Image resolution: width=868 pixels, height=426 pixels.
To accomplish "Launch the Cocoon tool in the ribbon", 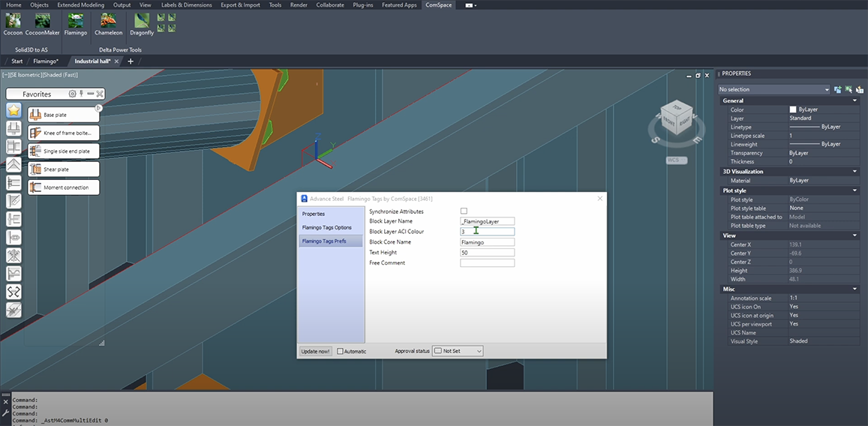I will tap(13, 24).
